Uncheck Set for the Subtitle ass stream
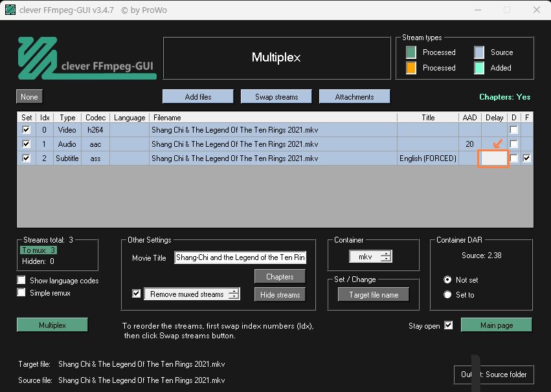The image size is (551, 392). point(26,158)
